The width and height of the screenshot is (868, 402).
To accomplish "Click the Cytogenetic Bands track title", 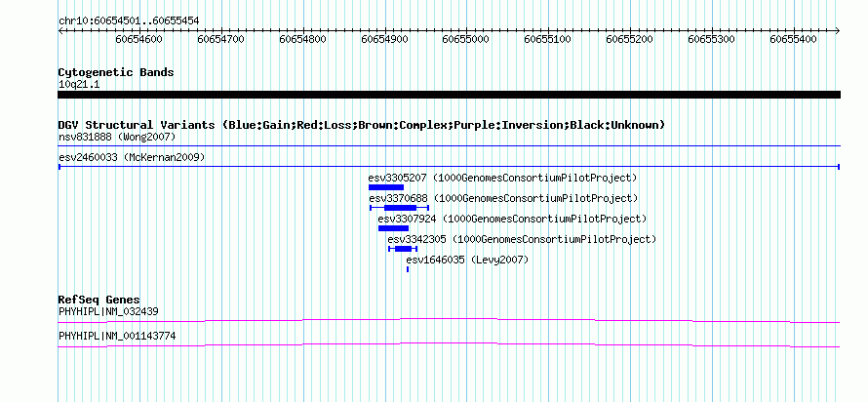I will click(116, 72).
